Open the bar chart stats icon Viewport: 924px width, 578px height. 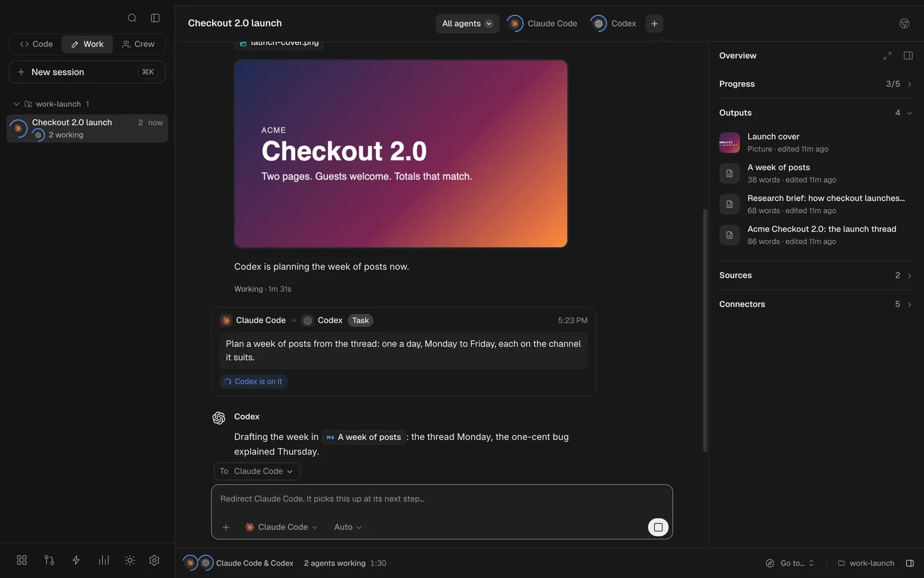[104, 560]
